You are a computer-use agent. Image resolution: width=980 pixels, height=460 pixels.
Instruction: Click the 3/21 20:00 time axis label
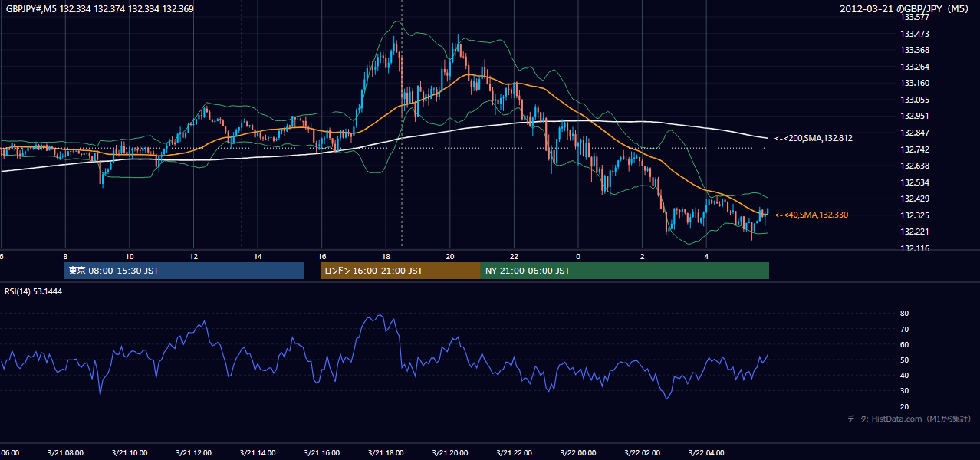450,453
